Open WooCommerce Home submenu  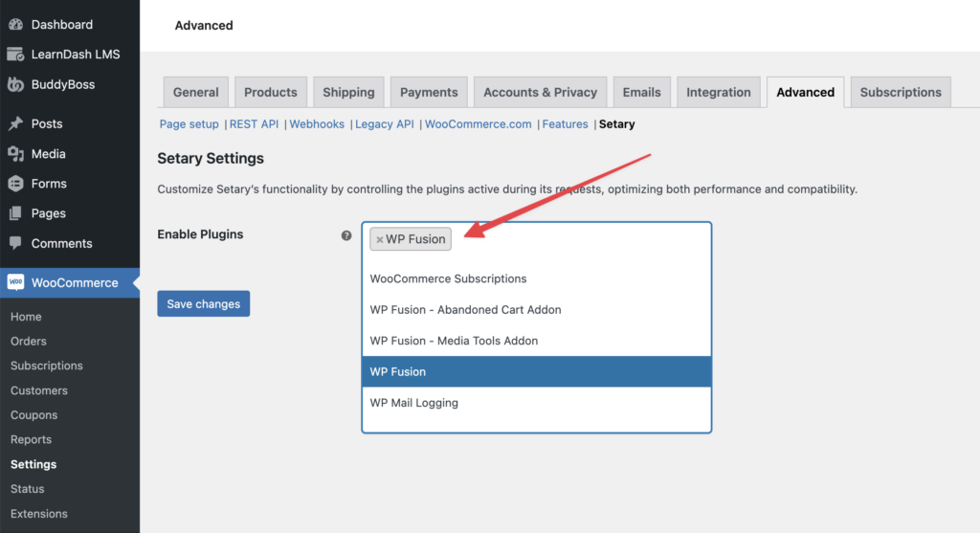[26, 317]
